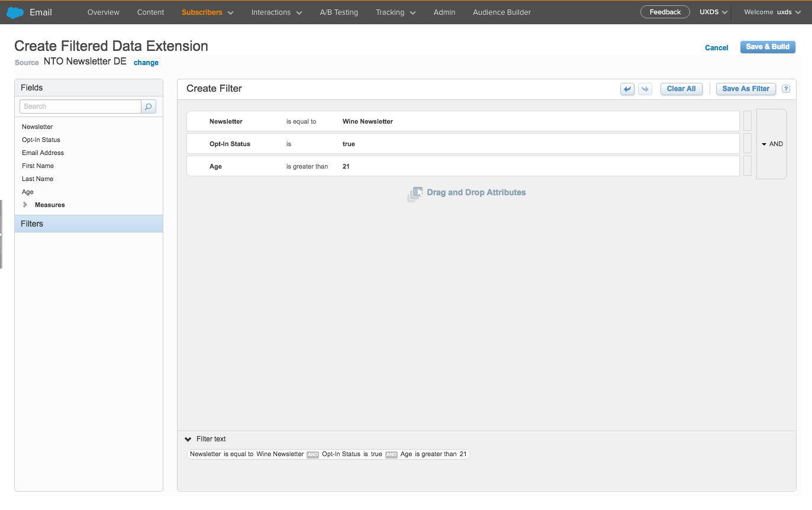The height and width of the screenshot is (510, 812).
Task: Click the redo arrow in Create Filter
Action: tap(645, 89)
